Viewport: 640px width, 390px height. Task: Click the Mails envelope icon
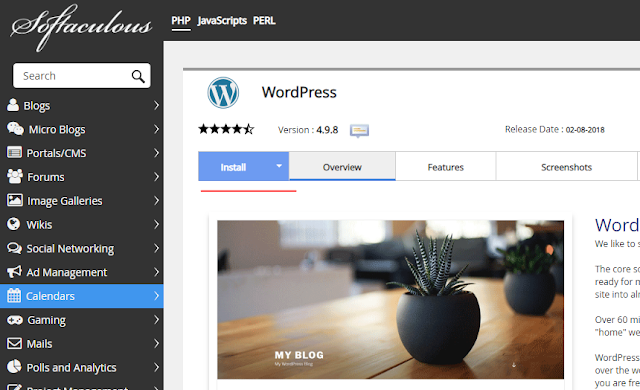(x=14, y=343)
